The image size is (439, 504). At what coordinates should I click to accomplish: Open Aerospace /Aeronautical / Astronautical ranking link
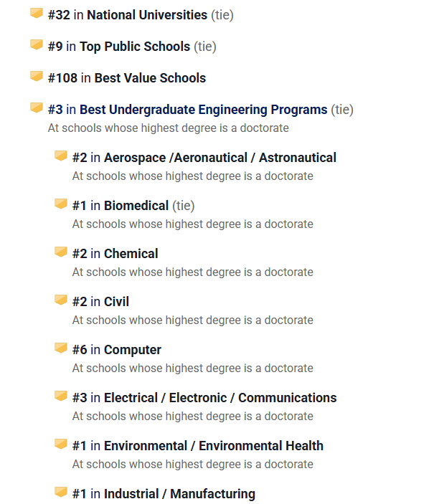coord(219,158)
